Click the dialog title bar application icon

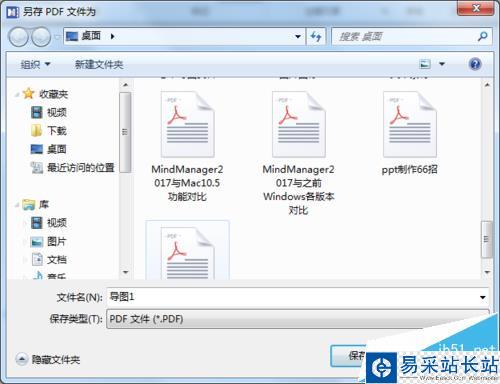click(x=12, y=12)
